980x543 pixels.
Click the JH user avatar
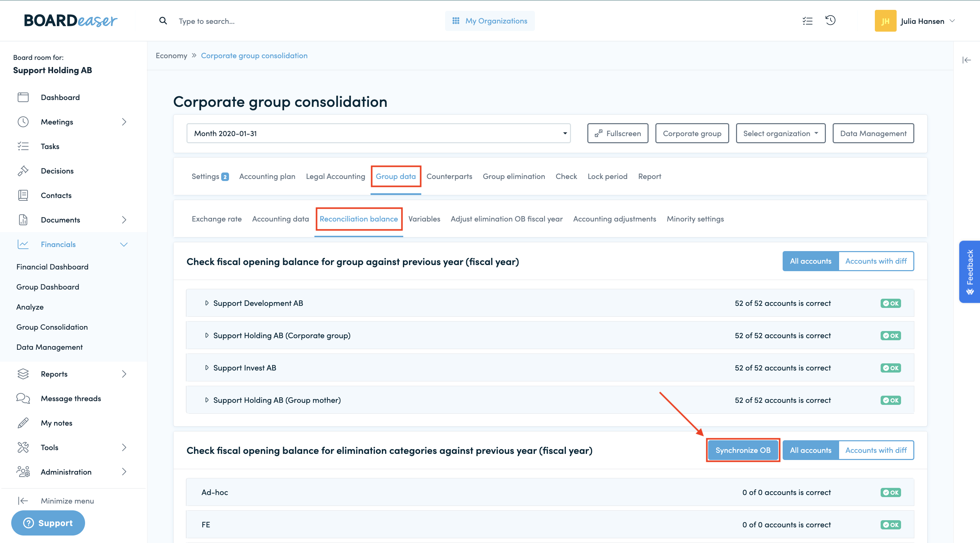coord(885,21)
